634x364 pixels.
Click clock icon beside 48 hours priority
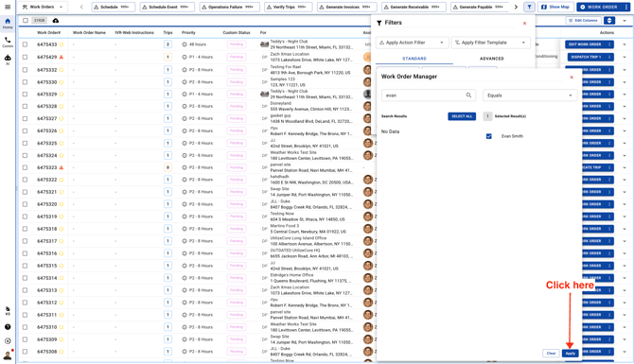tap(185, 44)
